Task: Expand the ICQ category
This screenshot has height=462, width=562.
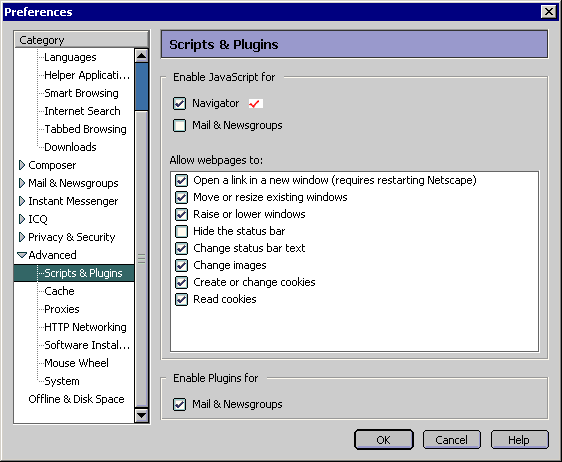Action: pos(22,219)
